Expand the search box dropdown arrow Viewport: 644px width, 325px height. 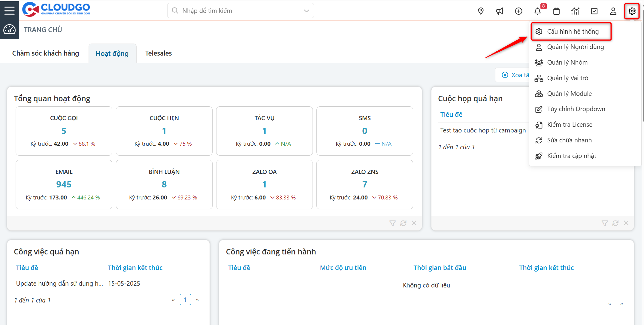coord(306,11)
